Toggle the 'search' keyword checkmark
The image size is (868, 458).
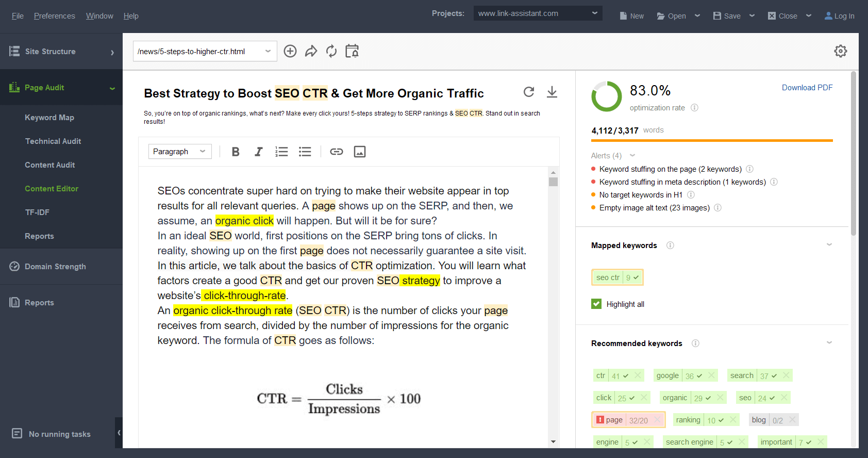tap(774, 376)
